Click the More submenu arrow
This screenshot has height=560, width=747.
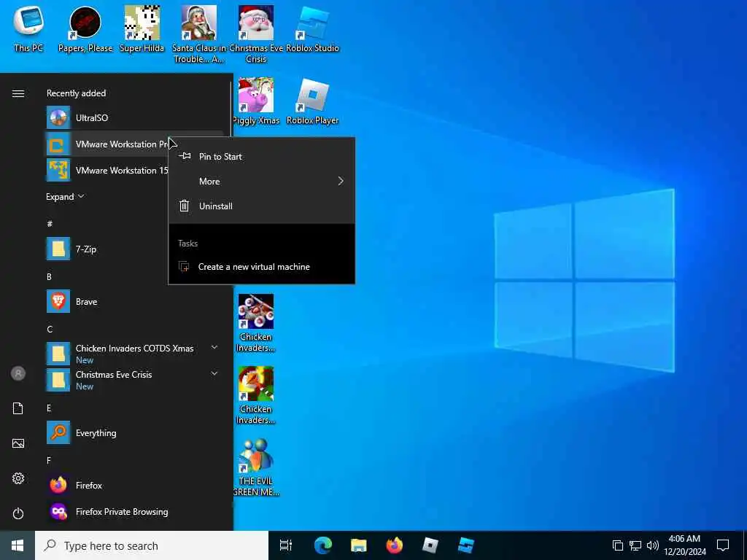[341, 181]
